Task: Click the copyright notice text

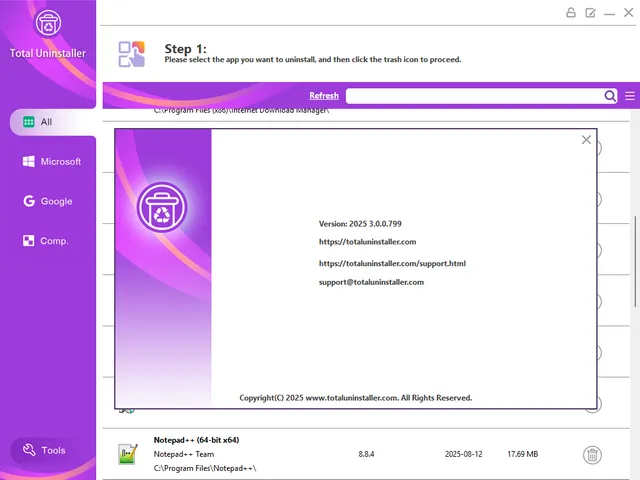Action: point(356,398)
